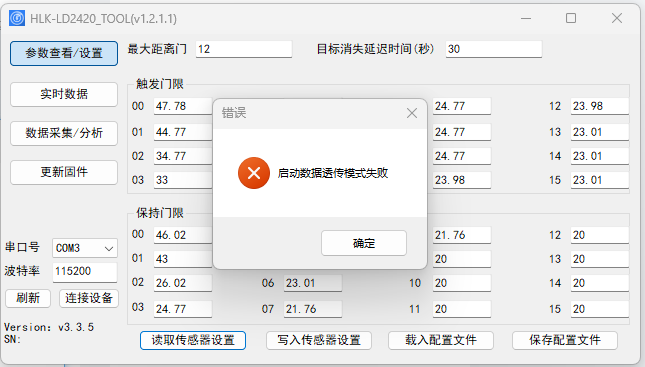This screenshot has width=645, height=367.
Task: Confirm the error with 确定 button
Action: [x=364, y=243]
